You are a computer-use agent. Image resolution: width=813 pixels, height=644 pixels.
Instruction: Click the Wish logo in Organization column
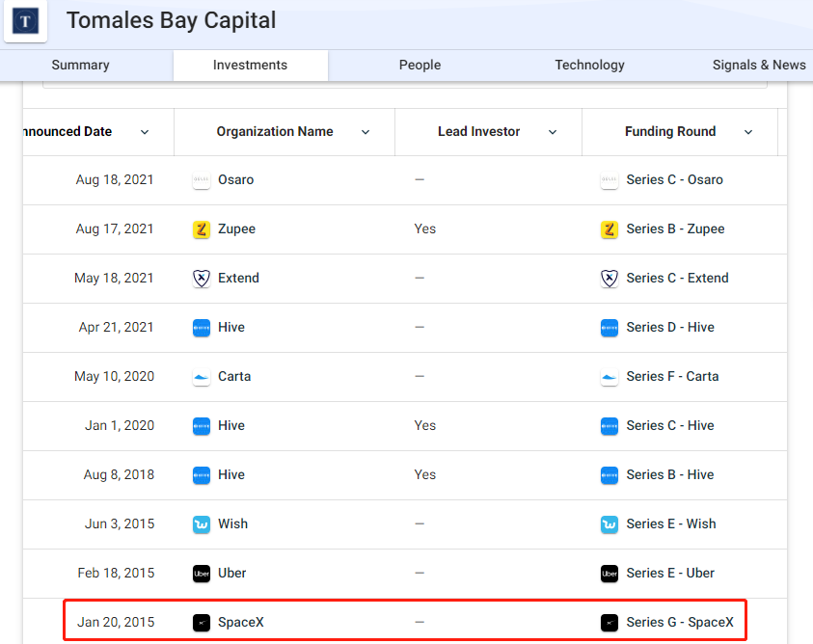202,524
